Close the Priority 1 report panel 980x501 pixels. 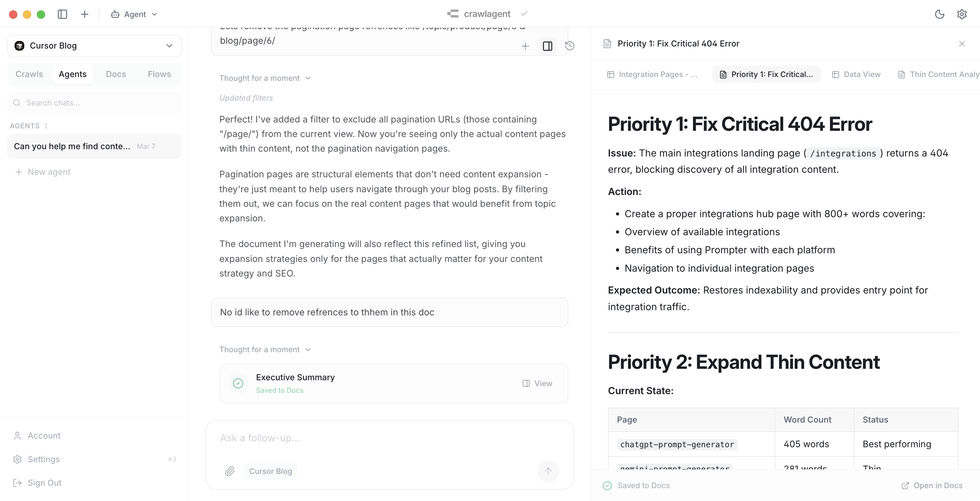coord(962,44)
